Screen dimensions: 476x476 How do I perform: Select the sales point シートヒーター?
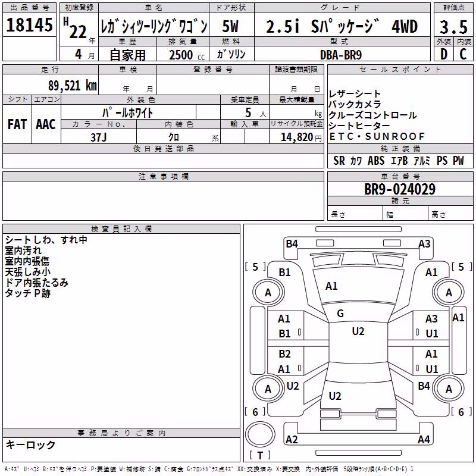click(x=359, y=126)
